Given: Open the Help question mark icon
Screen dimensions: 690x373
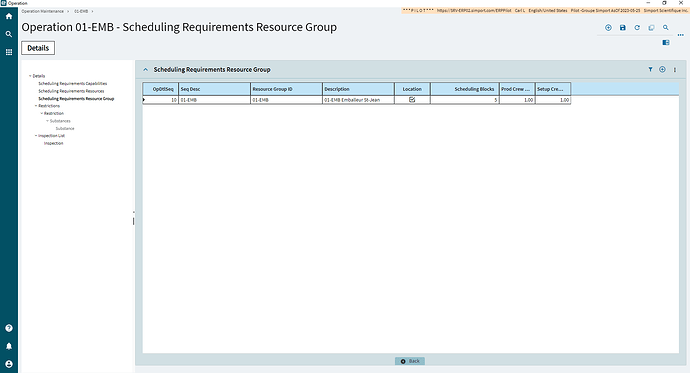Looking at the screenshot, I should (x=9, y=328).
